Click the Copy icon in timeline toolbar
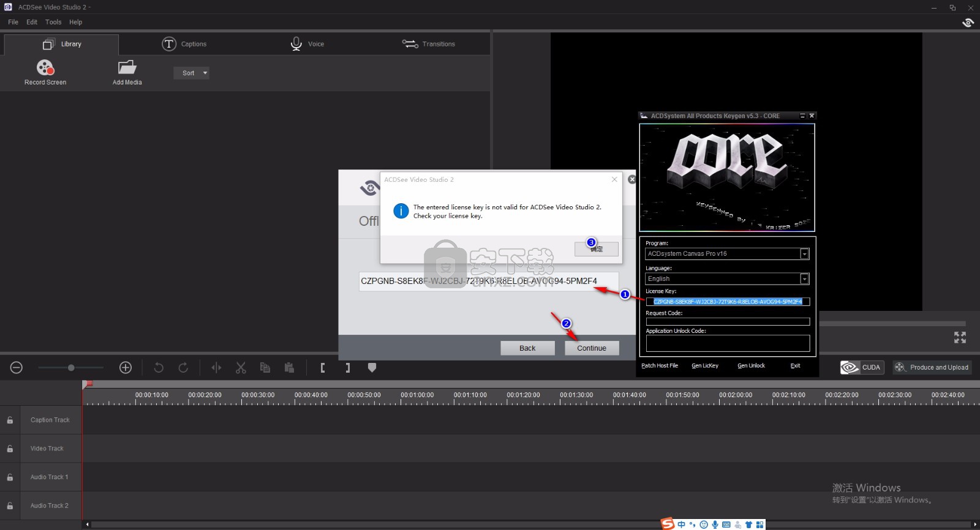Viewport: 980px width, 530px height. (x=265, y=367)
